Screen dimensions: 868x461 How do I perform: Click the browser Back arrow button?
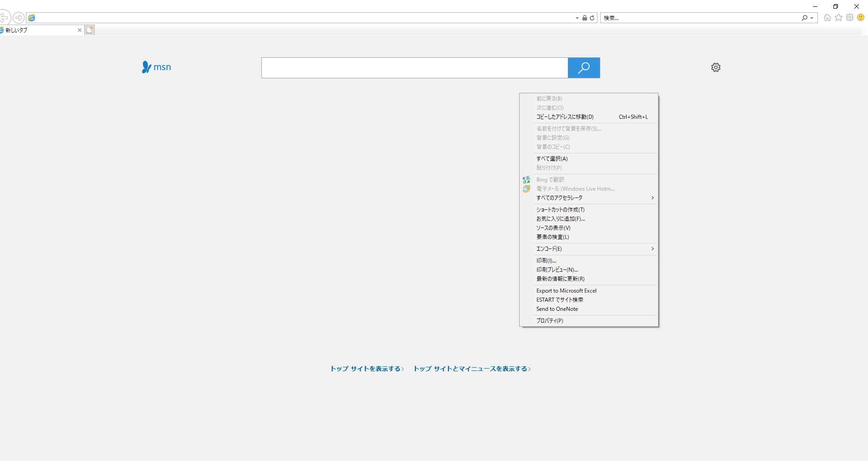pyautogui.click(x=4, y=18)
